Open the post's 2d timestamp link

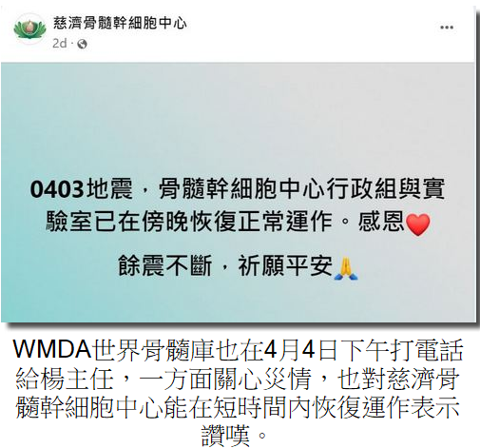click(60, 44)
